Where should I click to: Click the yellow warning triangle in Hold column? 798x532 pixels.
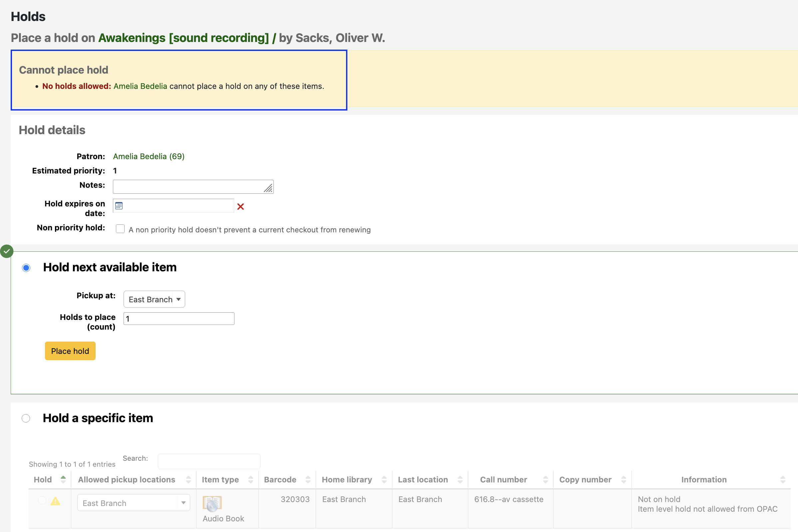(x=55, y=501)
